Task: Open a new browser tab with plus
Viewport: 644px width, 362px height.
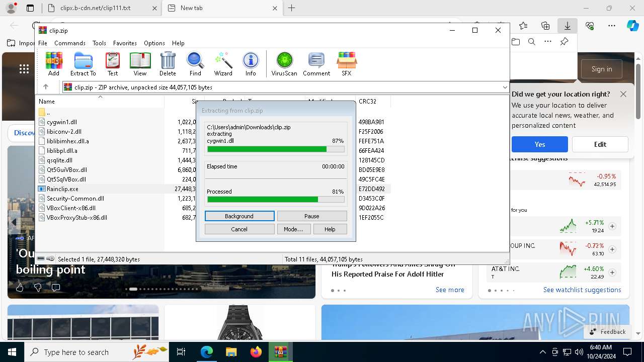Action: pos(292,8)
